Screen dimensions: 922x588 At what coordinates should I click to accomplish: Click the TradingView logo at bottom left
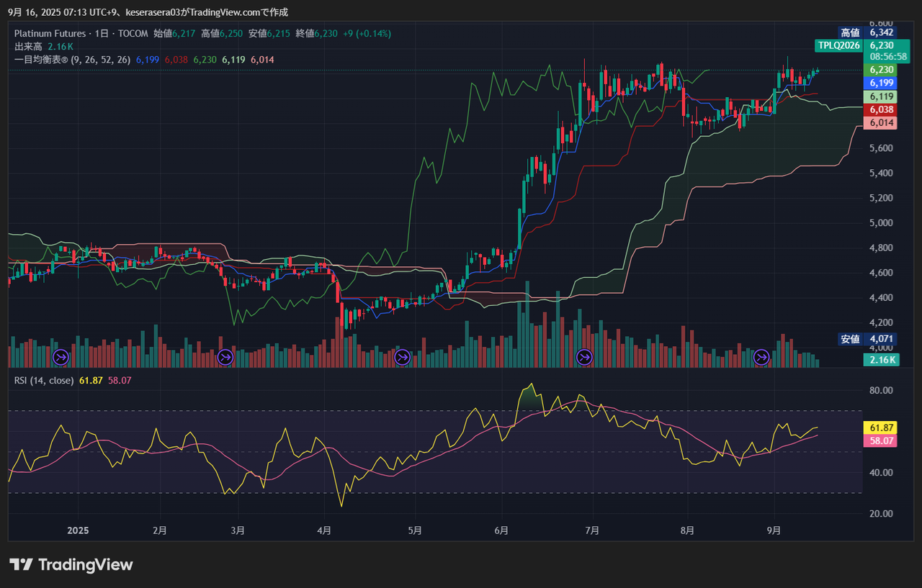tap(71, 564)
